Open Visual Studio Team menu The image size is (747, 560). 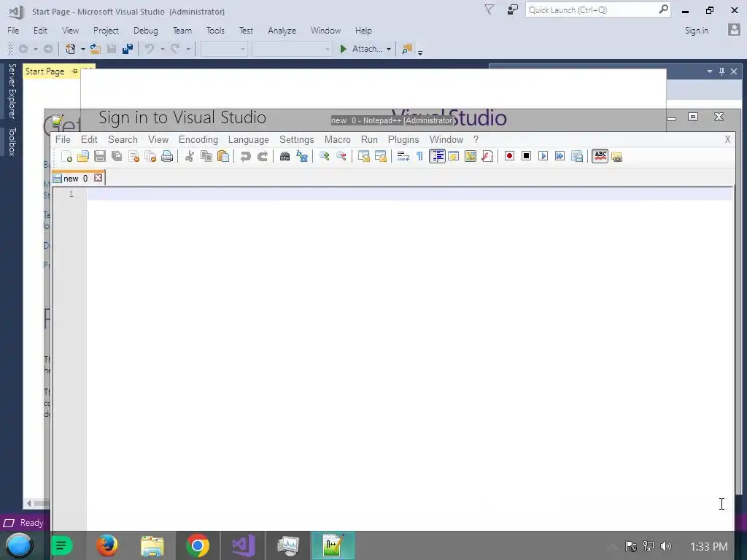(x=182, y=31)
